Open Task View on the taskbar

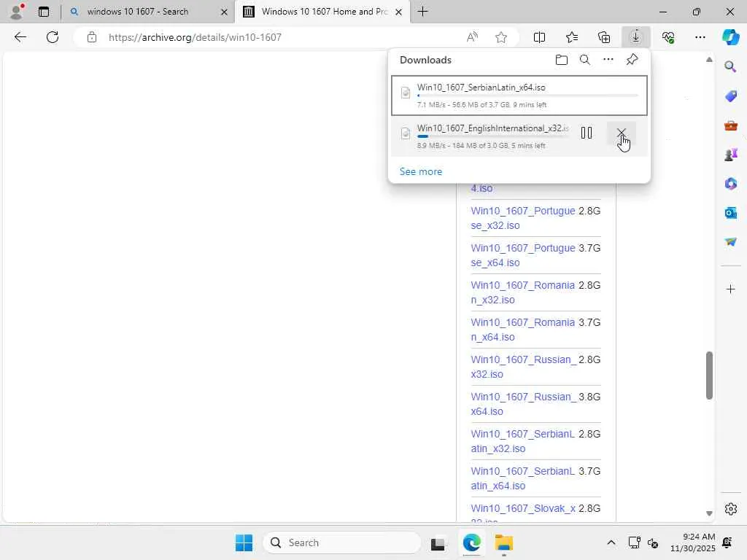click(x=438, y=542)
